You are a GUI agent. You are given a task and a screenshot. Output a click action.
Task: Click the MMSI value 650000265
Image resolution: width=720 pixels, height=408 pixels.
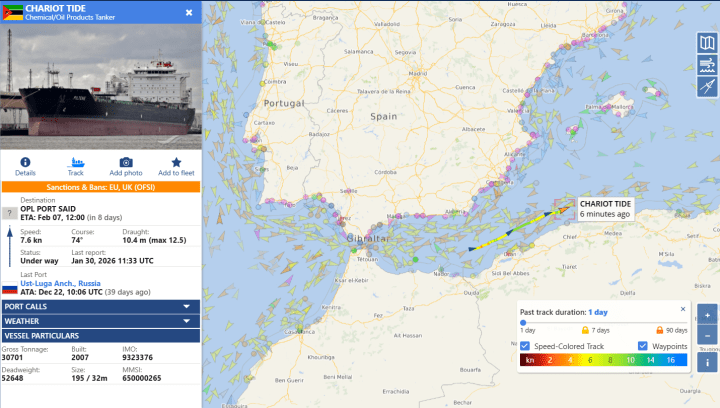[x=141, y=378]
